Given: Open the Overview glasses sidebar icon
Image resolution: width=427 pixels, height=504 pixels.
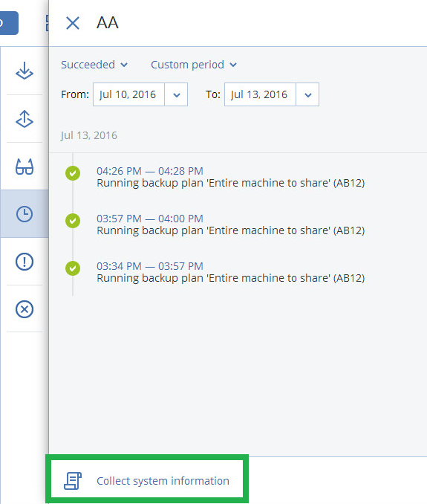Looking at the screenshot, I should pos(25,167).
